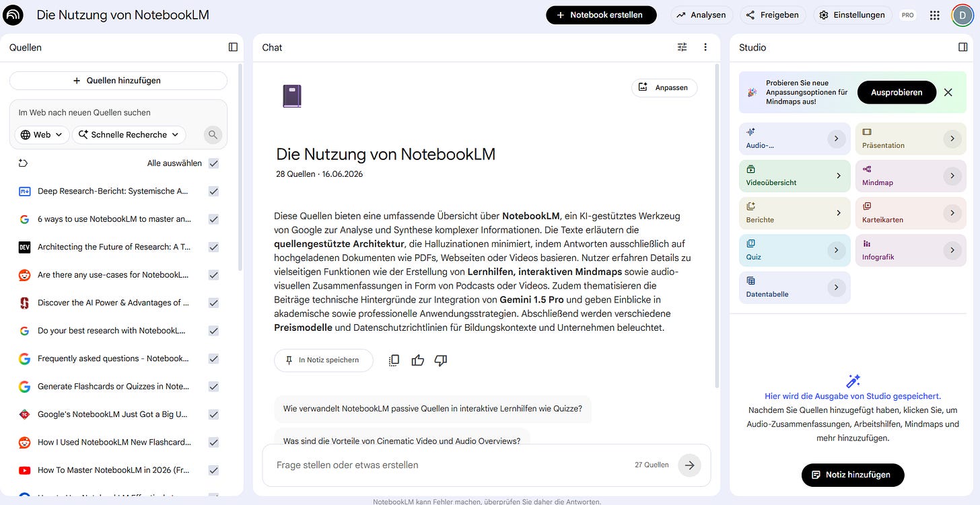Send the question with the arrow button
The image size is (980, 505).
689,465
